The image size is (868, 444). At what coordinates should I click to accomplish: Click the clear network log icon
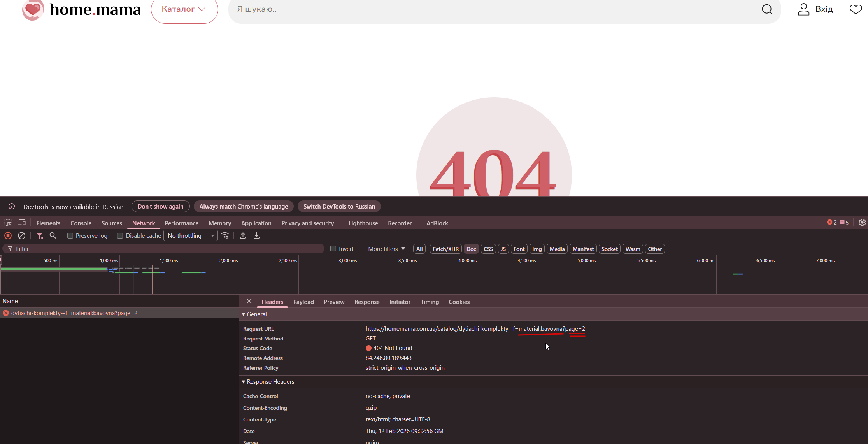[x=22, y=235]
